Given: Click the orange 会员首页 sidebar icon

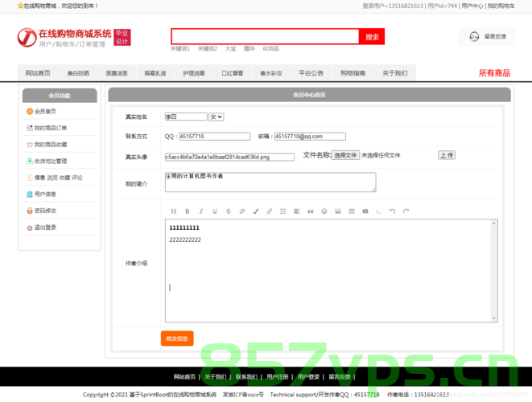Looking at the screenshot, I should click(x=30, y=111).
